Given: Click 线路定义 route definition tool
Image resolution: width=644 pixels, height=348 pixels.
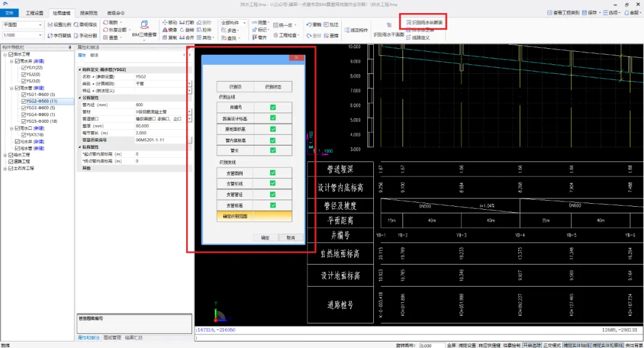Looking at the screenshot, I should pos(417,38).
